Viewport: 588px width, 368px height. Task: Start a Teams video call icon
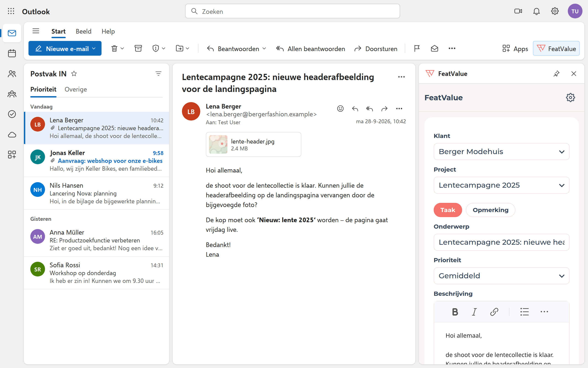click(518, 11)
